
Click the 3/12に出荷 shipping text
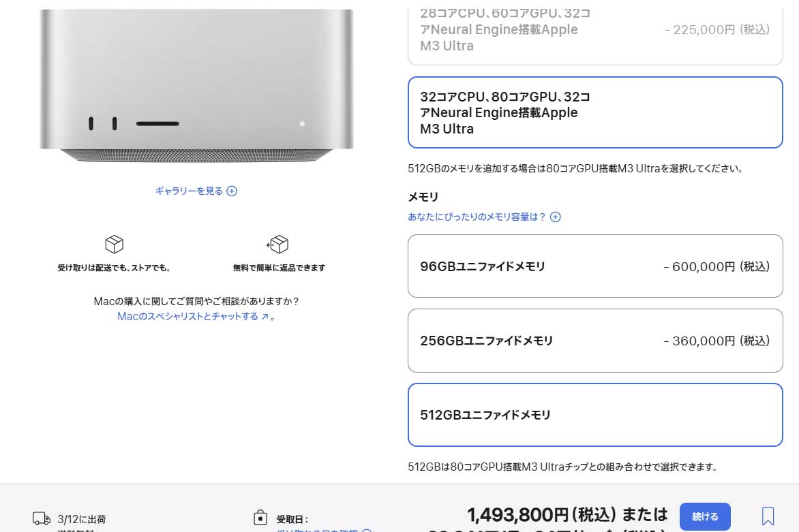[82, 519]
